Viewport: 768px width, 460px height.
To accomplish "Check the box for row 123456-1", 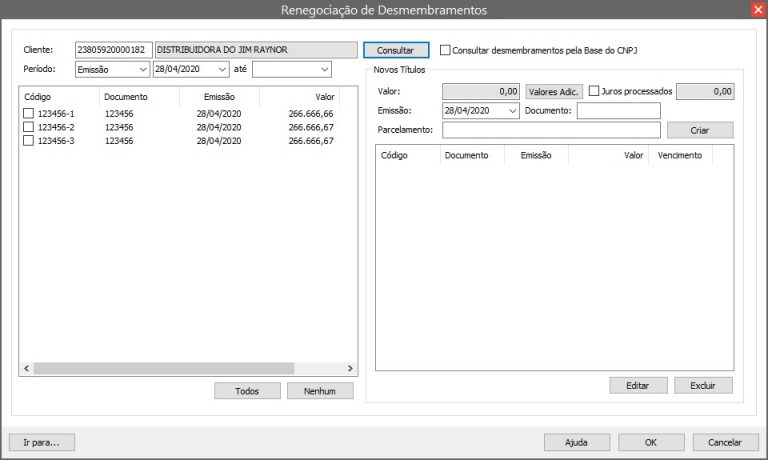I will coord(28,114).
